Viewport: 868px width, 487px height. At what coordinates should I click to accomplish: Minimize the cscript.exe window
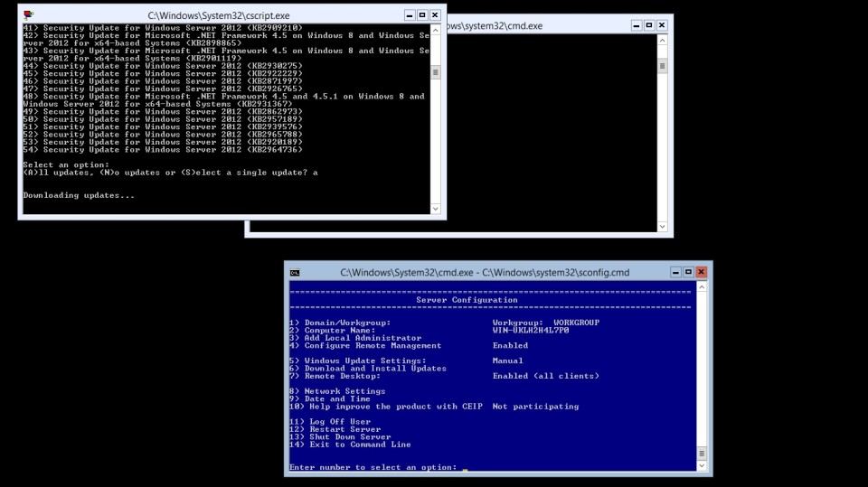pos(410,15)
